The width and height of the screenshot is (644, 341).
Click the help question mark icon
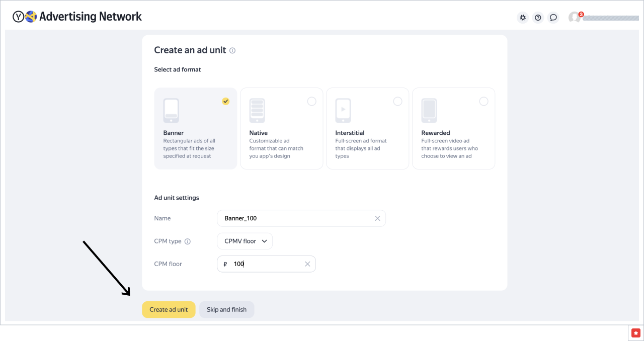[538, 17]
